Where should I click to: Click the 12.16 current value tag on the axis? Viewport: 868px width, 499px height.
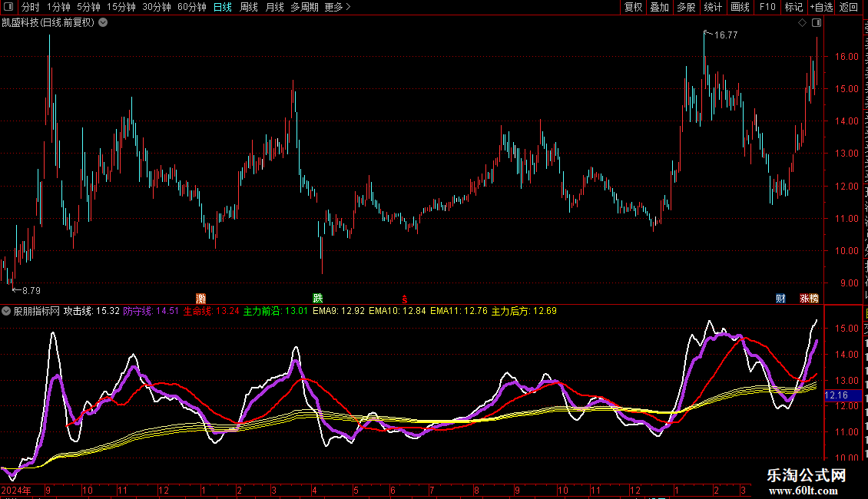click(x=843, y=395)
